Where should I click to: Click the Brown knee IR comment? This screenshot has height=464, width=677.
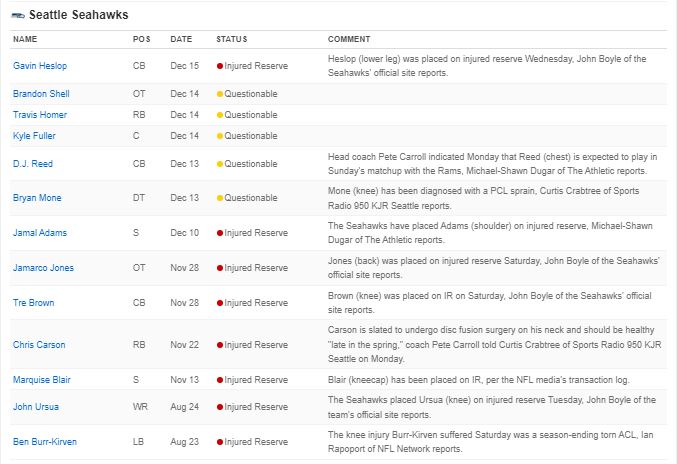[x=490, y=303]
